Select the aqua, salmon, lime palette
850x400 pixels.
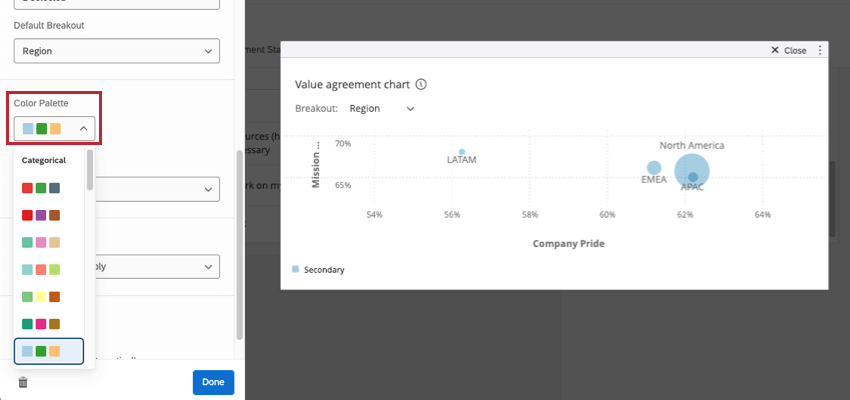click(x=41, y=269)
